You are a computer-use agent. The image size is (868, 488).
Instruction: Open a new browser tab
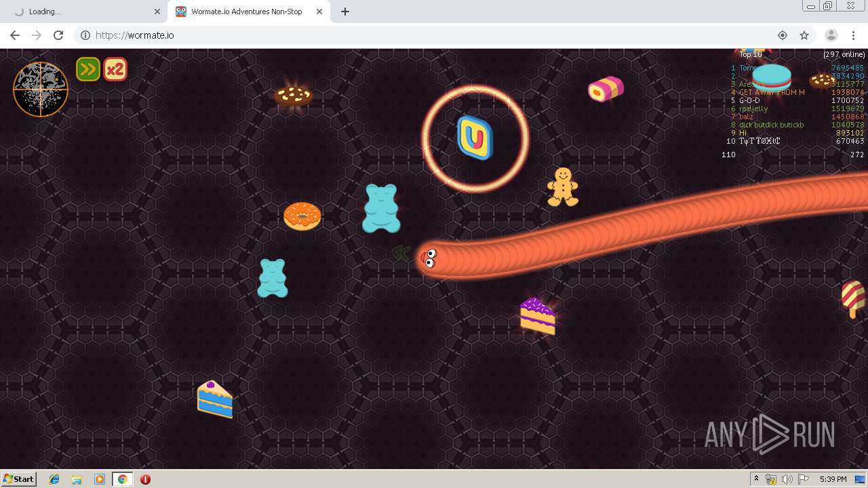tap(345, 12)
